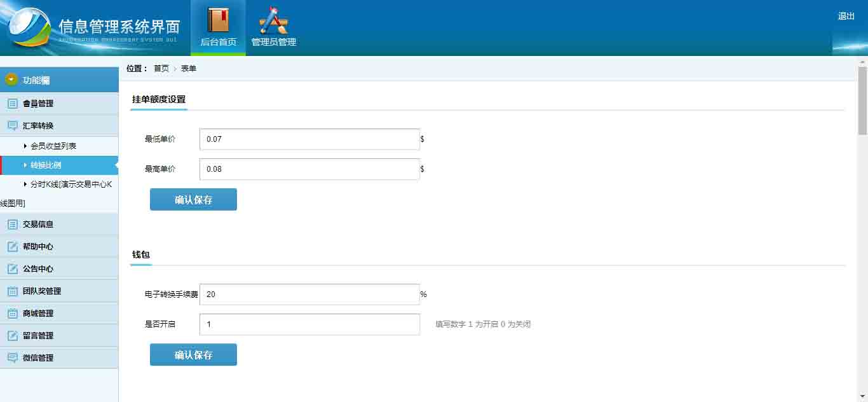Click the 会员管理 sidebar icon
Viewport: 868px width, 402px height.
13,104
